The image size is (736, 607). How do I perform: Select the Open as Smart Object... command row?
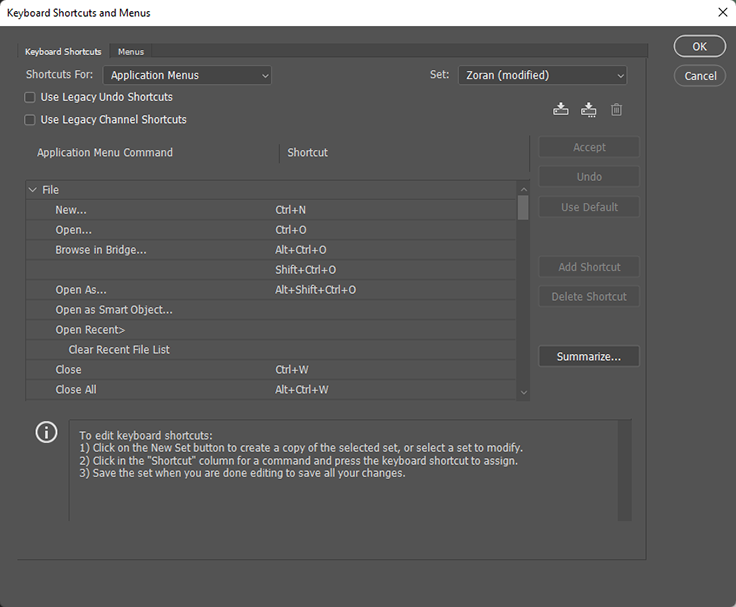pyautogui.click(x=114, y=310)
